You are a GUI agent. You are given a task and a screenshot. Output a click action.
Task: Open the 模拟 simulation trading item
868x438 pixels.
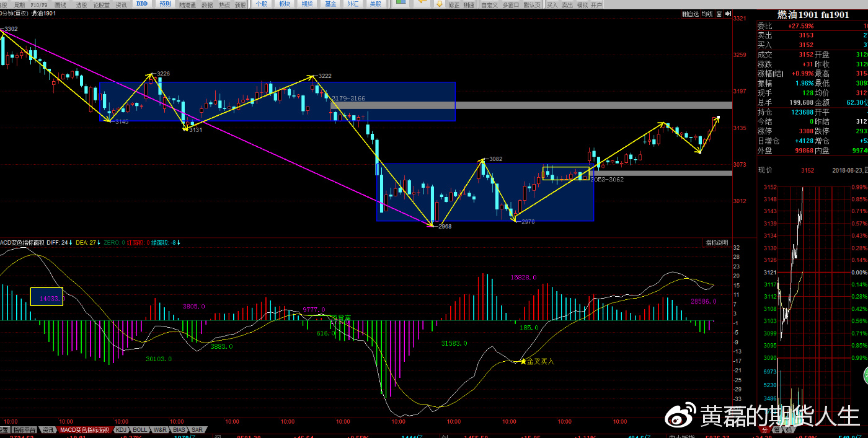click(x=582, y=5)
